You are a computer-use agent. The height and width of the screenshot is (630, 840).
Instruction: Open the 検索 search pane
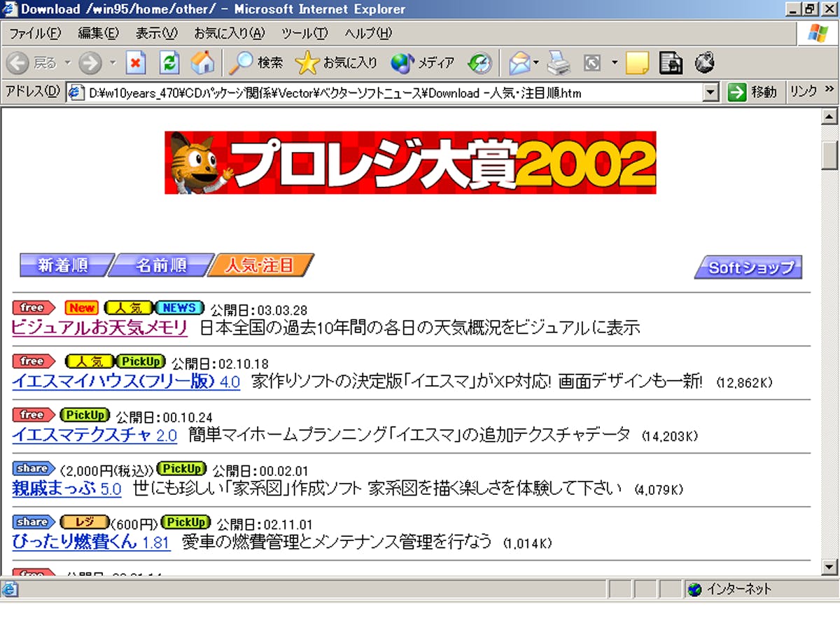pos(256,64)
